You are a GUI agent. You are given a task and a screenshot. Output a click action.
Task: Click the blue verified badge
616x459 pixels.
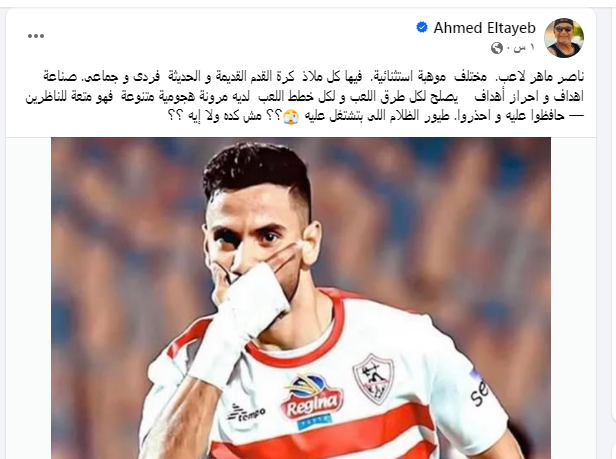(x=422, y=28)
